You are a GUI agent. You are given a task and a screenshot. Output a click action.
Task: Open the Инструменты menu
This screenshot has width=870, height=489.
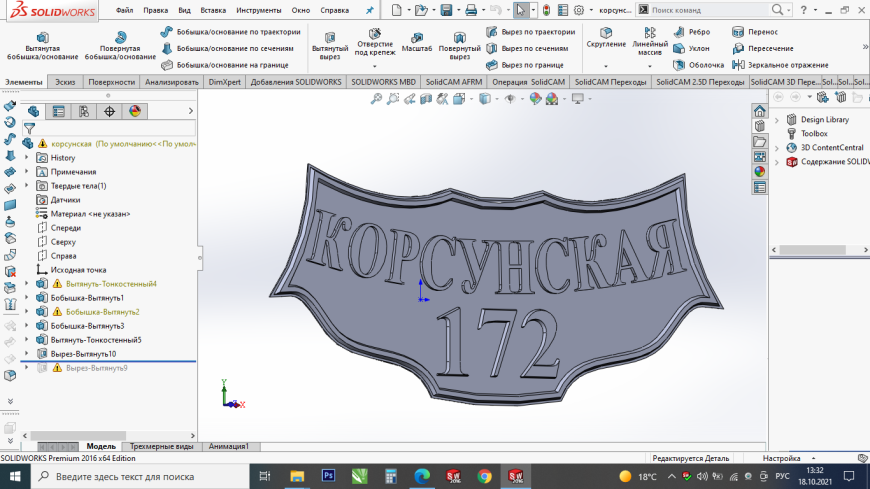pos(259,10)
